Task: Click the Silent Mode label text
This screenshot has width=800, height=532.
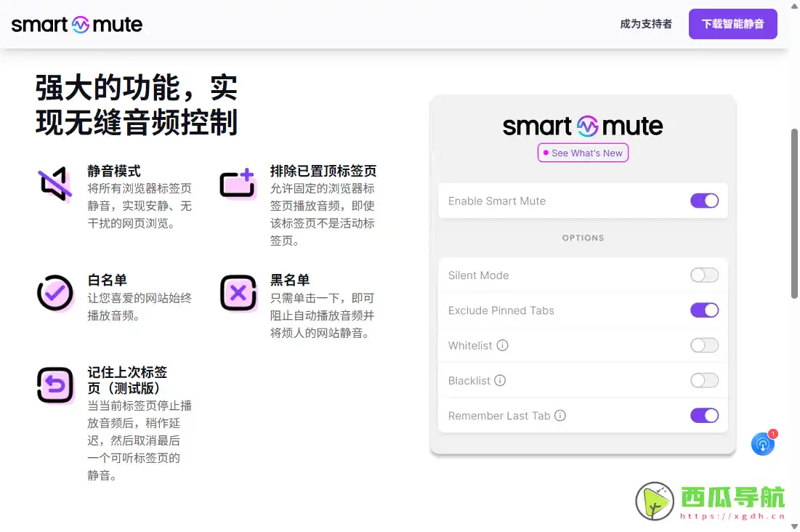Action: click(x=479, y=275)
